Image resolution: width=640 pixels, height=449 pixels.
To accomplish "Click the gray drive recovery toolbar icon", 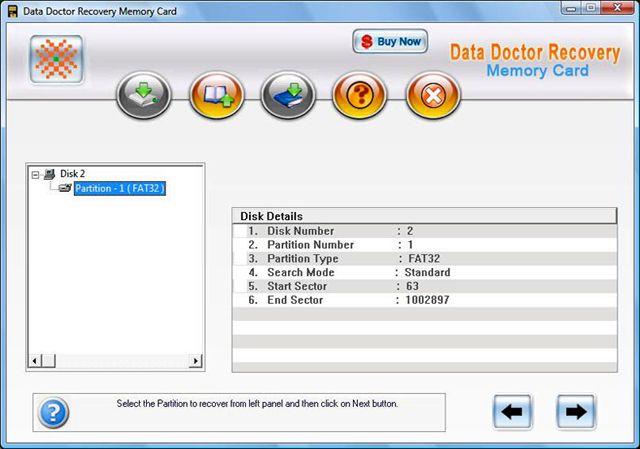I will (144, 95).
